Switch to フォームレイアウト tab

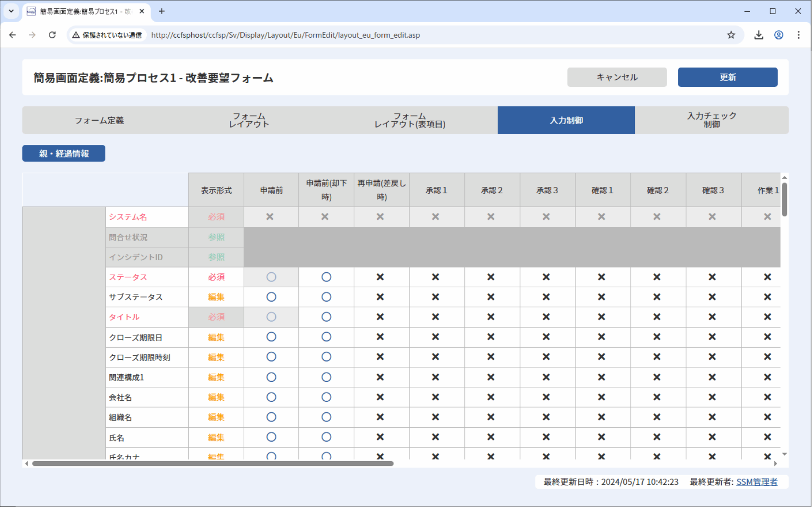coord(249,120)
